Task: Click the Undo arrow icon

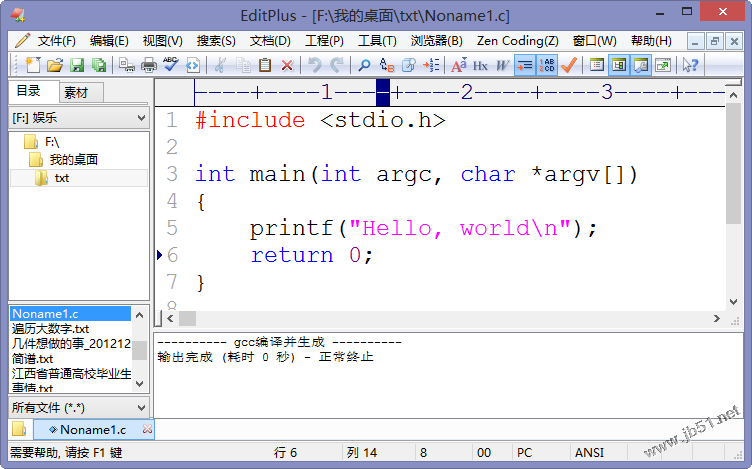Action: [x=315, y=65]
